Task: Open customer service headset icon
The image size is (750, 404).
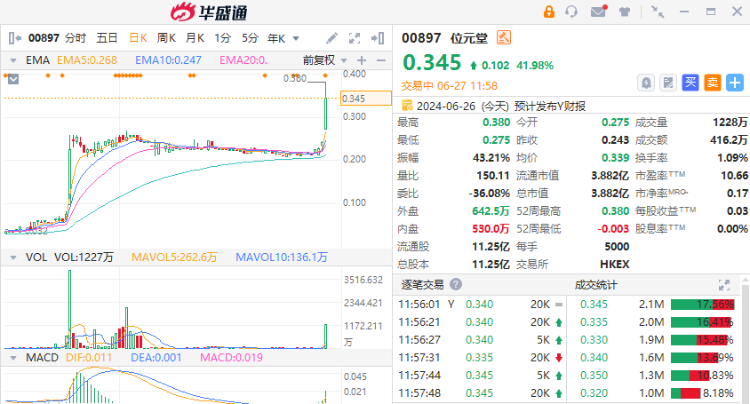Action: pos(571,11)
